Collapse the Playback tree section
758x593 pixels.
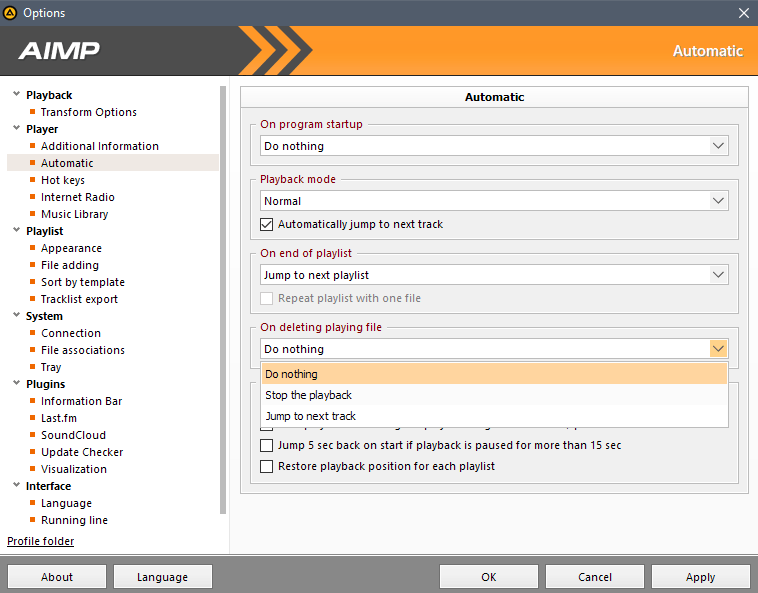tap(16, 94)
